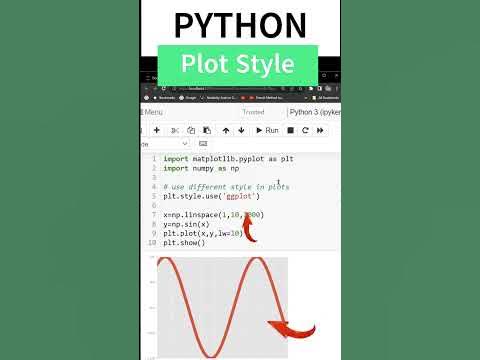Click the Trusted notebook indicator
The height and width of the screenshot is (360, 480).
tap(253, 112)
